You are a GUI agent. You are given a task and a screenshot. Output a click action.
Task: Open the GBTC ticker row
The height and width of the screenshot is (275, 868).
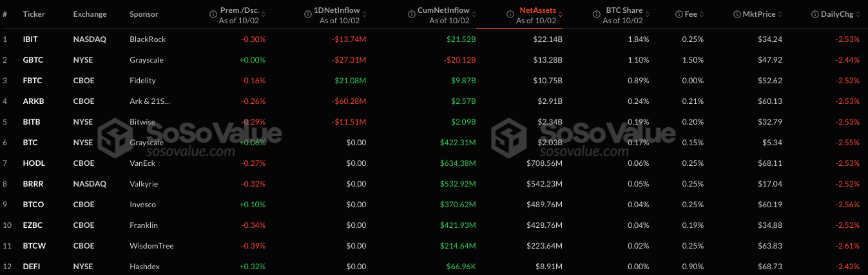[x=434, y=60]
